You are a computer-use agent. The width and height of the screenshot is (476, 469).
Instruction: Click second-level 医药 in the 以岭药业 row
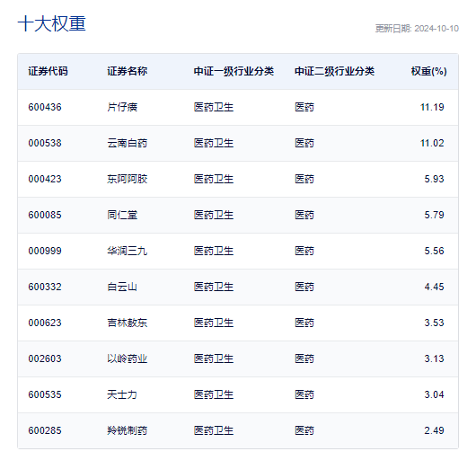(x=304, y=358)
